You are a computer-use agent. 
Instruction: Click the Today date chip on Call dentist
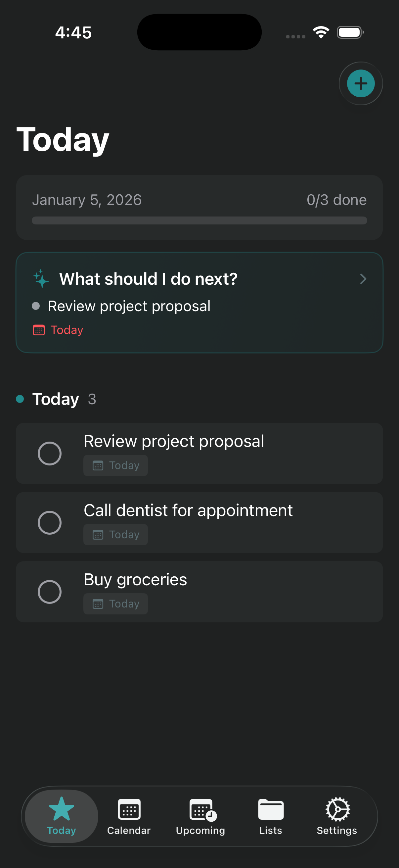pyautogui.click(x=115, y=535)
